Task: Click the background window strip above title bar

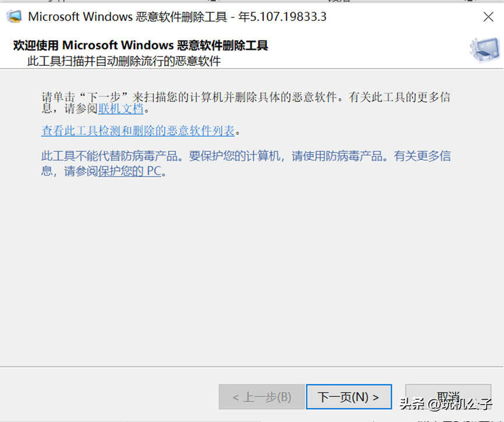Action: tap(252, 1)
